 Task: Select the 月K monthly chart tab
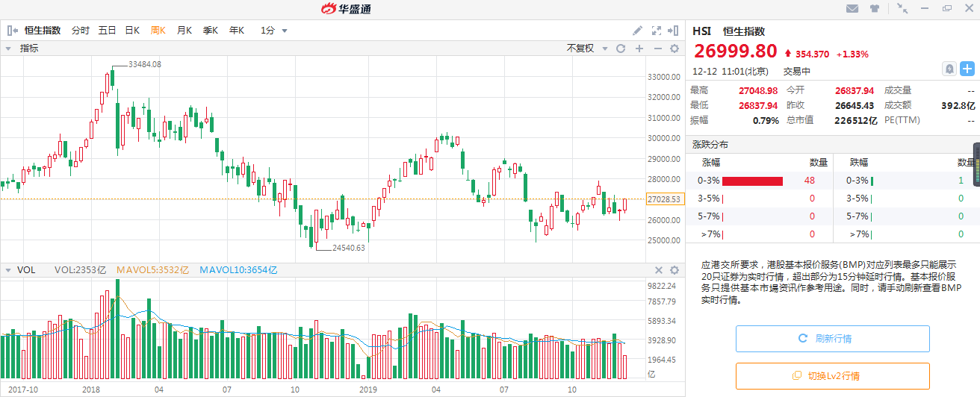[184, 31]
